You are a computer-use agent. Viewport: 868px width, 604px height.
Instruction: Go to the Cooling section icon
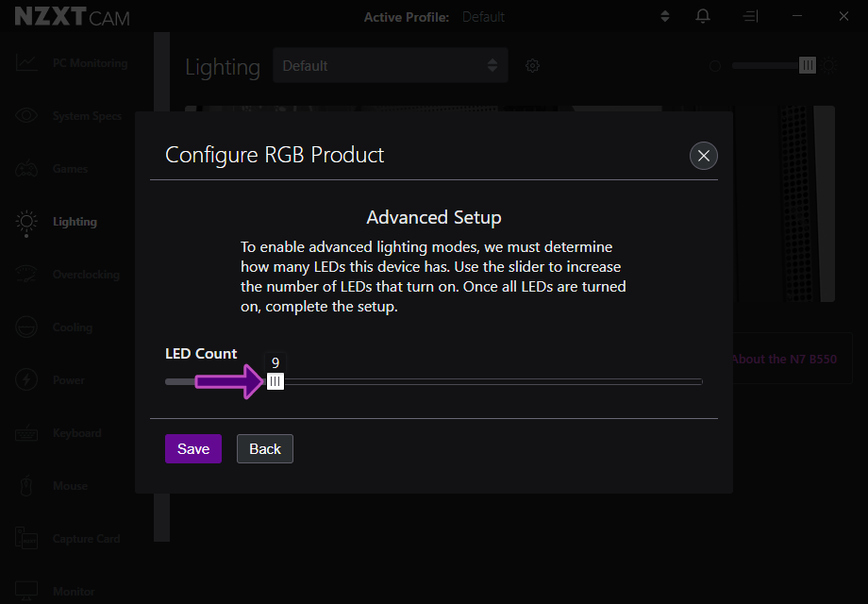(26, 327)
